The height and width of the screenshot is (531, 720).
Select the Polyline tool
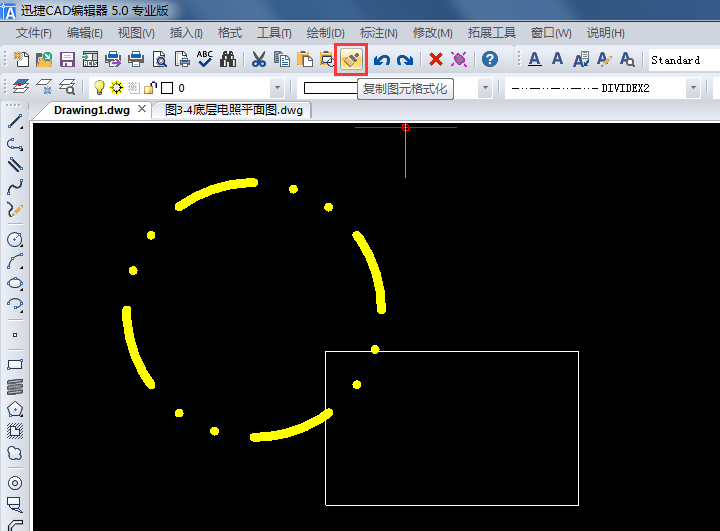[x=15, y=144]
